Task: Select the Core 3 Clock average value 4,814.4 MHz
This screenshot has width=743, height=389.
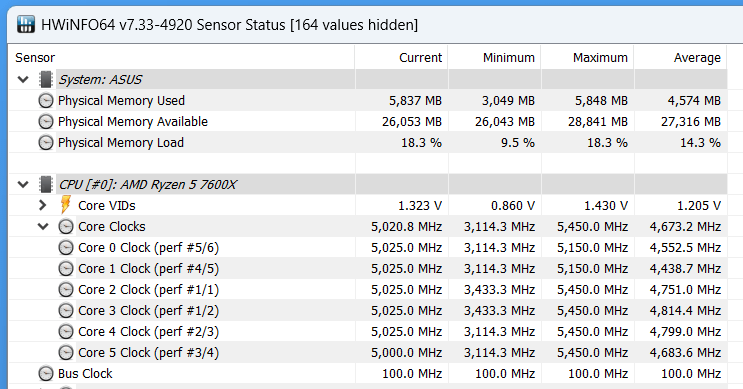Action: (685, 311)
